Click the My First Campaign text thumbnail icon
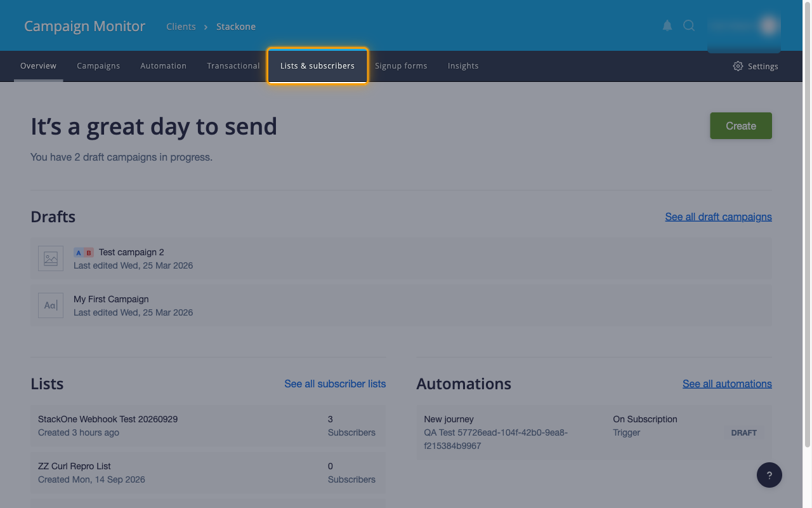812x508 pixels. 51,305
